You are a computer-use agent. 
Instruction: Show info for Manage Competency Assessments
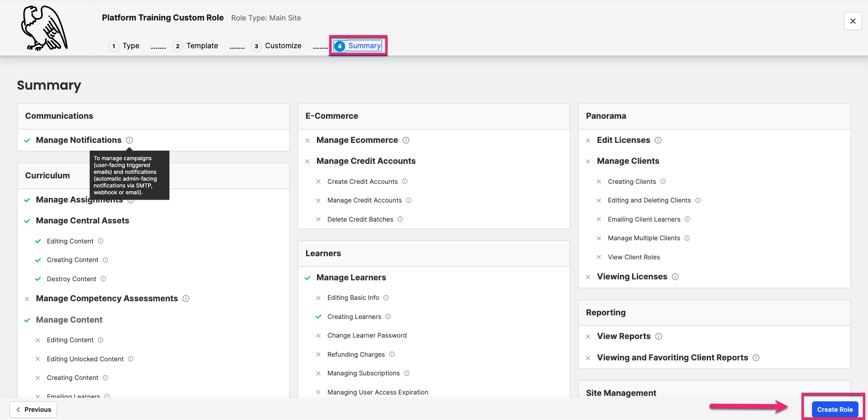pyautogui.click(x=186, y=299)
